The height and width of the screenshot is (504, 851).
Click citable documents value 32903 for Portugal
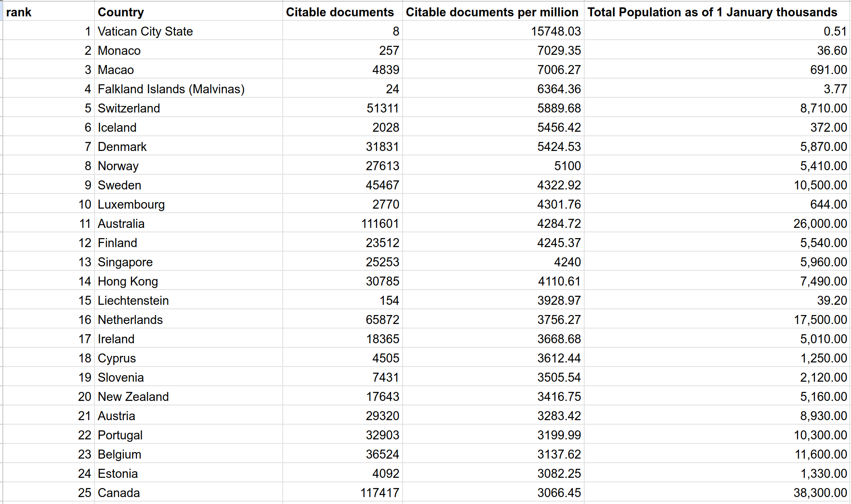[x=342, y=434]
